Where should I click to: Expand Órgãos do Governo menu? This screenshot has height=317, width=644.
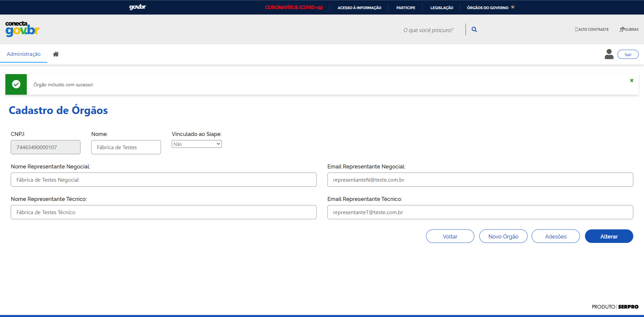(x=490, y=7)
